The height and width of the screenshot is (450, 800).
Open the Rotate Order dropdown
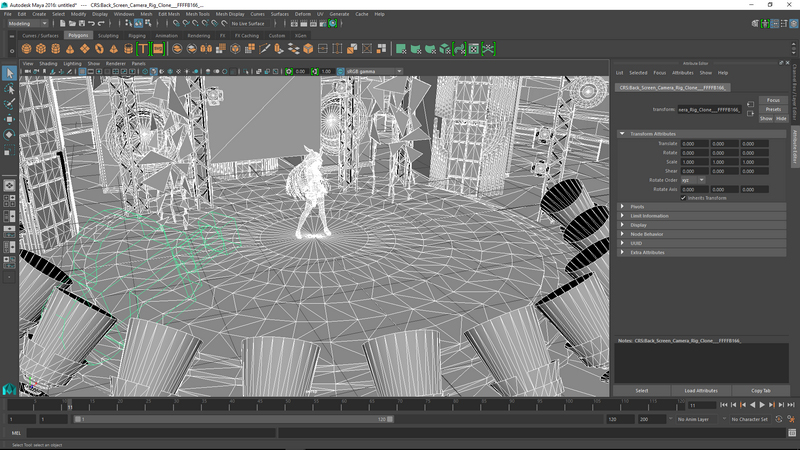(692, 180)
